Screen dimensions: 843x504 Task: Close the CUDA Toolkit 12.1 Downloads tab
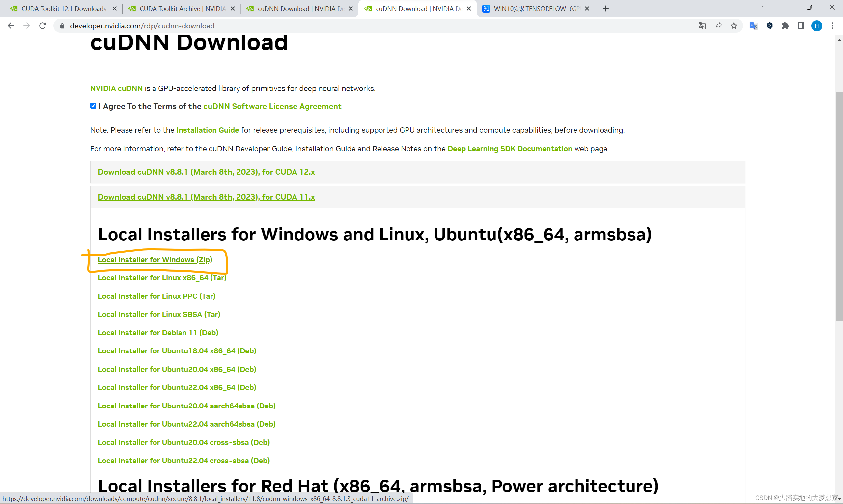(x=114, y=9)
